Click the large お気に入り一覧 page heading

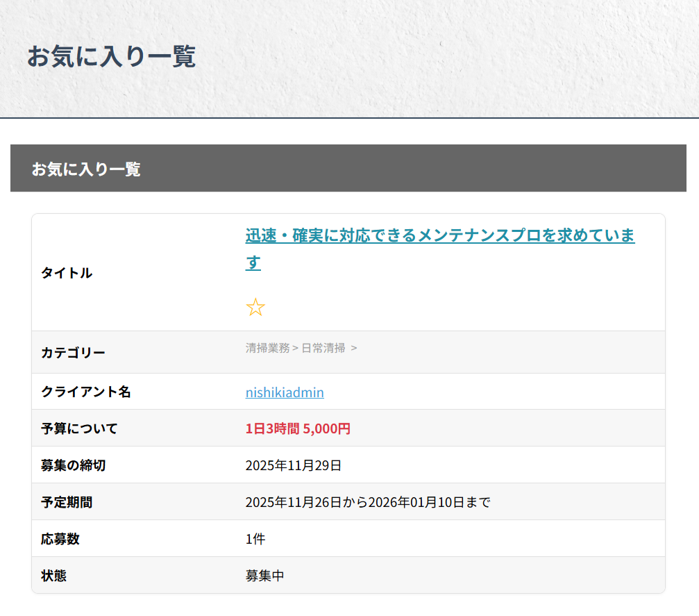coord(111,57)
